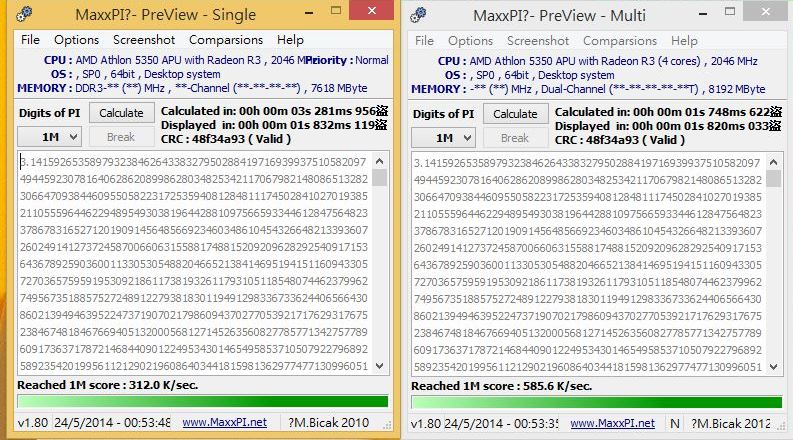
Task: Click 'Displayed in: 00h 00m 01s 832ms' in Single window
Action: 274,125
